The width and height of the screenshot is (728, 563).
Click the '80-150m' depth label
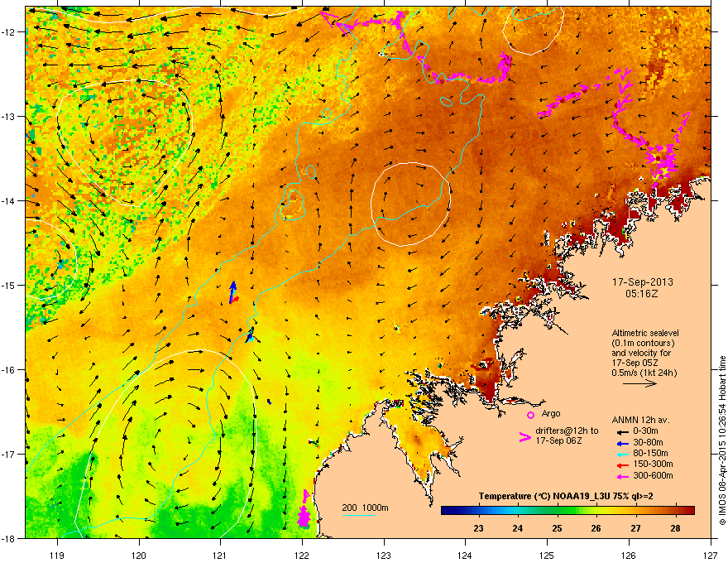click(650, 454)
